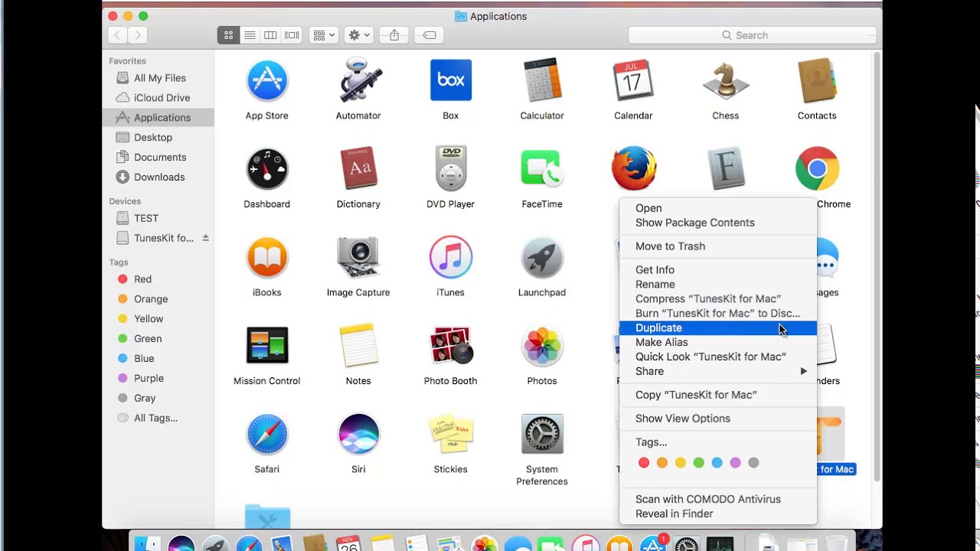Choose Open from the context menu
This screenshot has width=980, height=551.
(717, 208)
